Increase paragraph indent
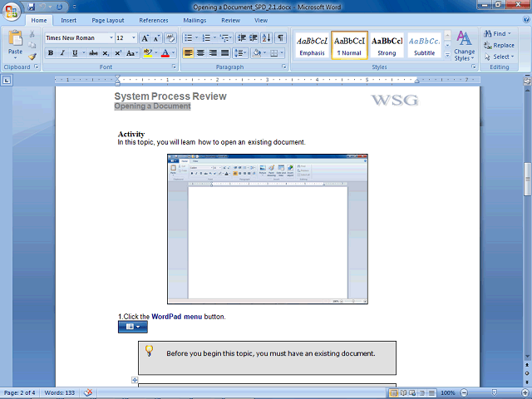Viewport: 532px width, 399px height. click(x=254, y=38)
